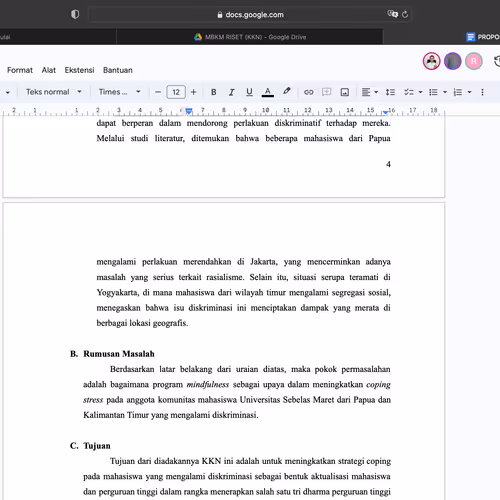Click the word Yogyakarta in the paragraph
The image size is (500, 500).
coord(117,293)
